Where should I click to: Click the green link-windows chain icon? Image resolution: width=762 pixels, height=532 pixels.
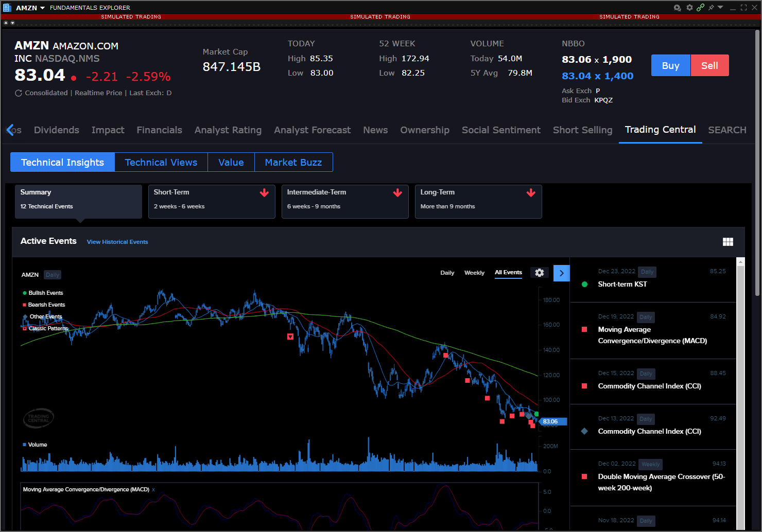[x=700, y=8]
